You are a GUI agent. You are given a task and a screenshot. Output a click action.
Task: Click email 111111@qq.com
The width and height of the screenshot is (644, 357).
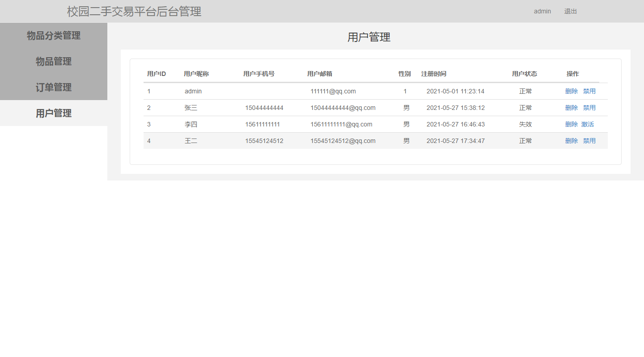[333, 91]
